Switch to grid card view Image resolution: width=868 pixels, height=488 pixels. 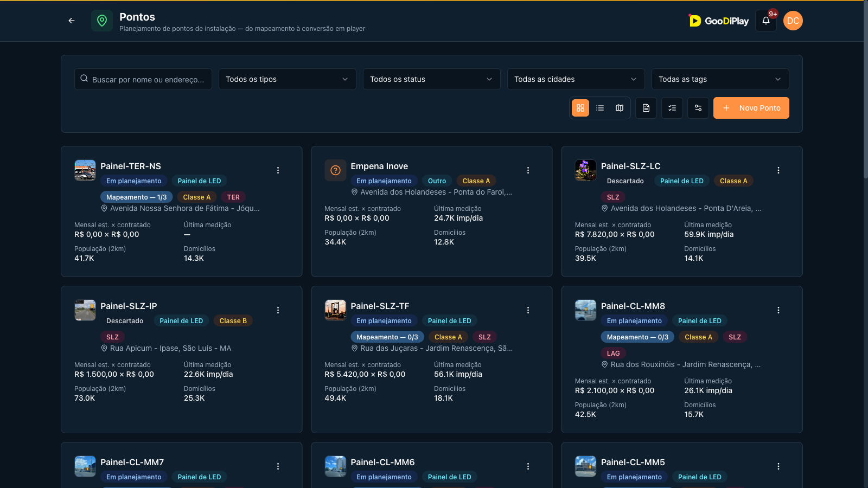click(580, 108)
